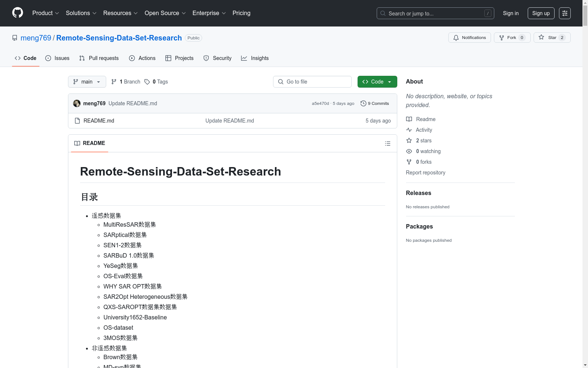Click the repository icon beside meng769
588x368 pixels.
(x=15, y=38)
